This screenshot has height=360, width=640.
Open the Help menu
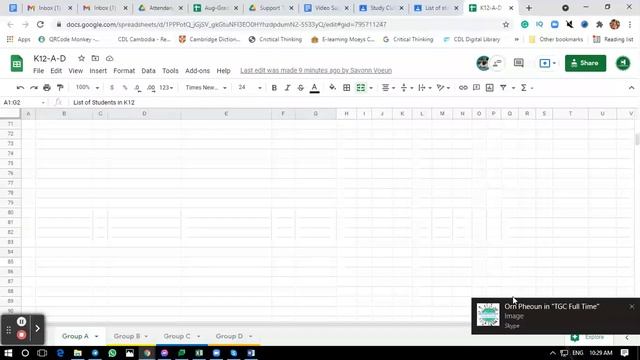[223, 71]
